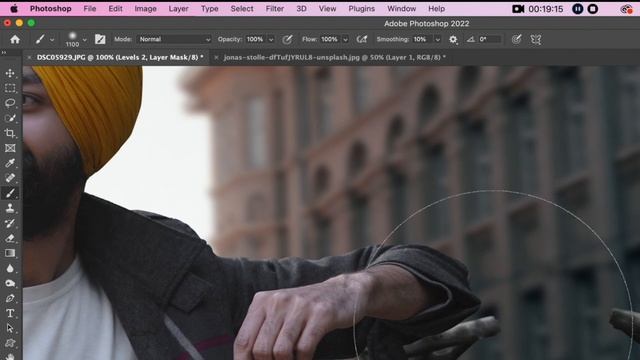Select the Blur tool
The height and width of the screenshot is (360, 640).
pos(10,268)
